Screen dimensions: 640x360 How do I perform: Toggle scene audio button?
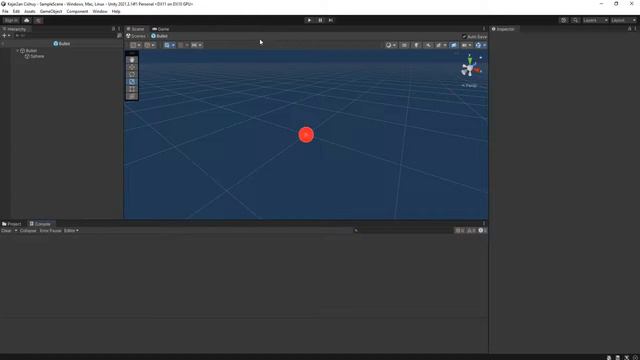(x=428, y=45)
